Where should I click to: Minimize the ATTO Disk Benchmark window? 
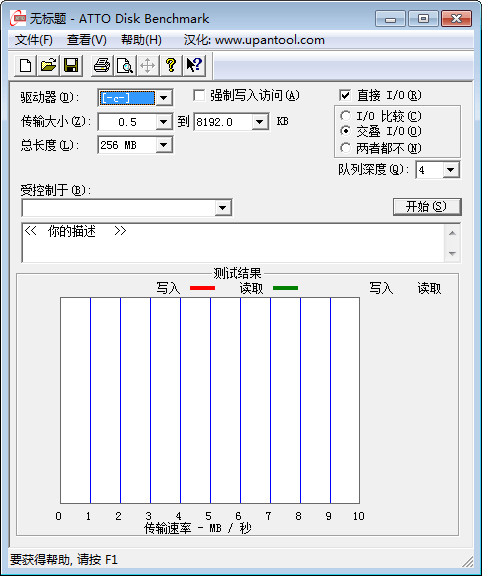pos(391,18)
